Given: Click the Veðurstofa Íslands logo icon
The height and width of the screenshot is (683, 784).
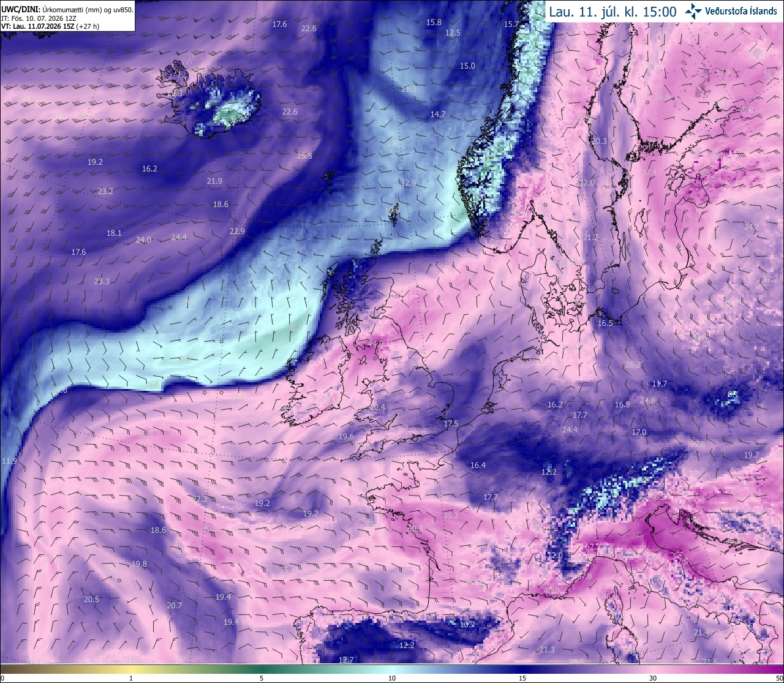Looking at the screenshot, I should [694, 10].
